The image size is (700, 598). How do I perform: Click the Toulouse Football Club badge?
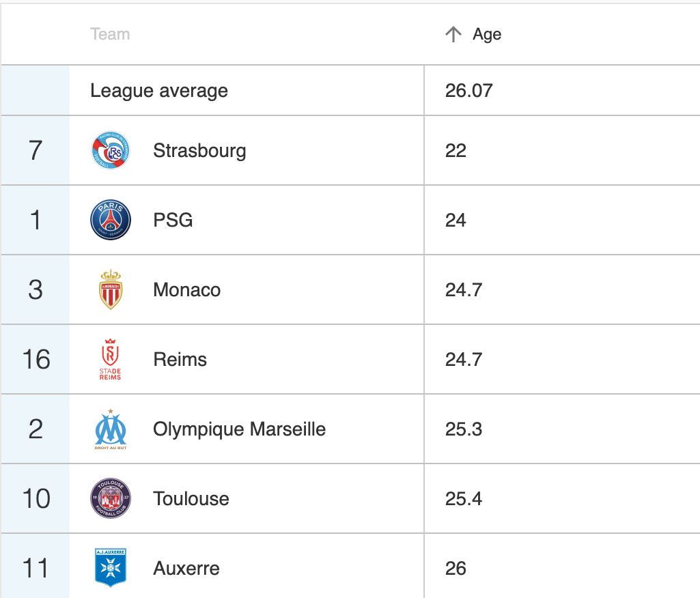click(x=111, y=498)
